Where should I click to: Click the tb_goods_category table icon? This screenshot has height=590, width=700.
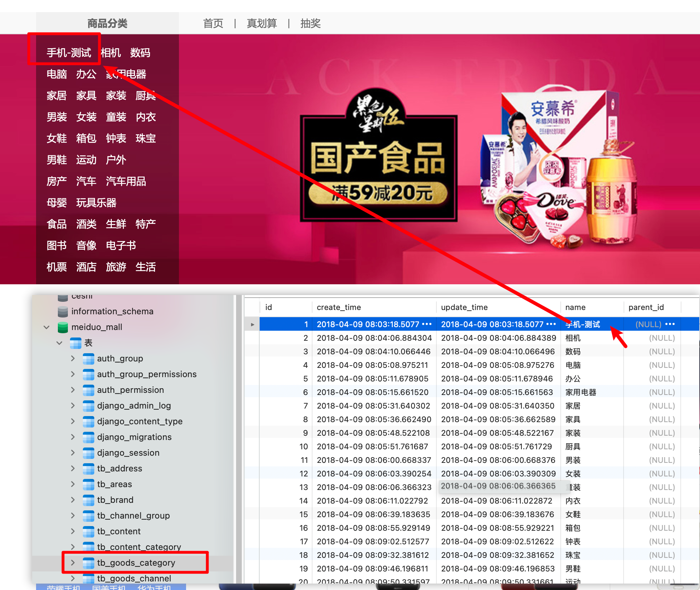[x=89, y=563]
